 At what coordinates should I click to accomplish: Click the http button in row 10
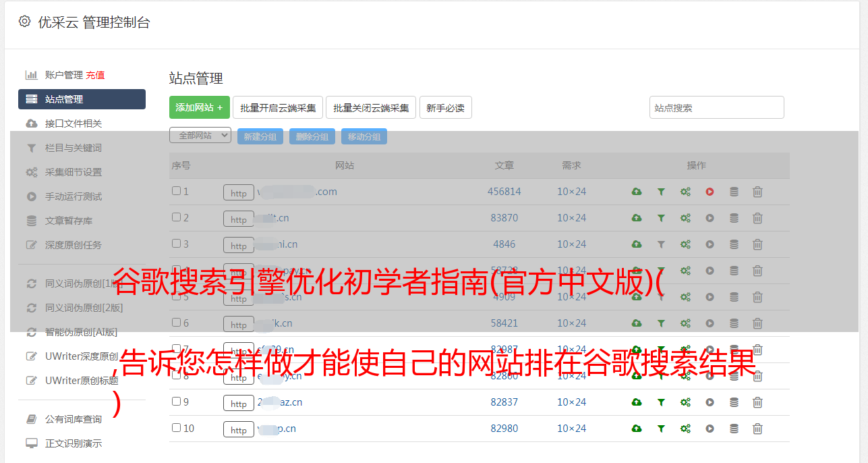(239, 429)
